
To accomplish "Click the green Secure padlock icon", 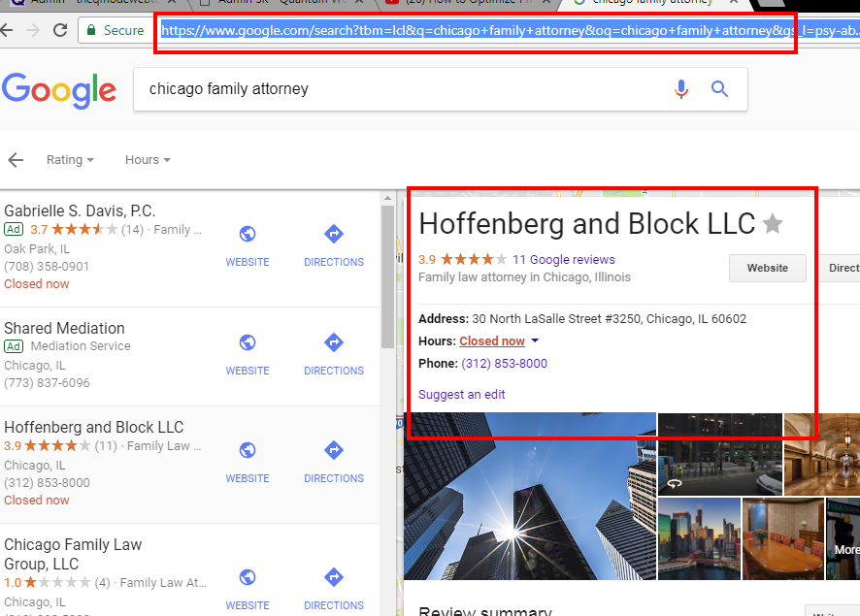I will point(91,30).
